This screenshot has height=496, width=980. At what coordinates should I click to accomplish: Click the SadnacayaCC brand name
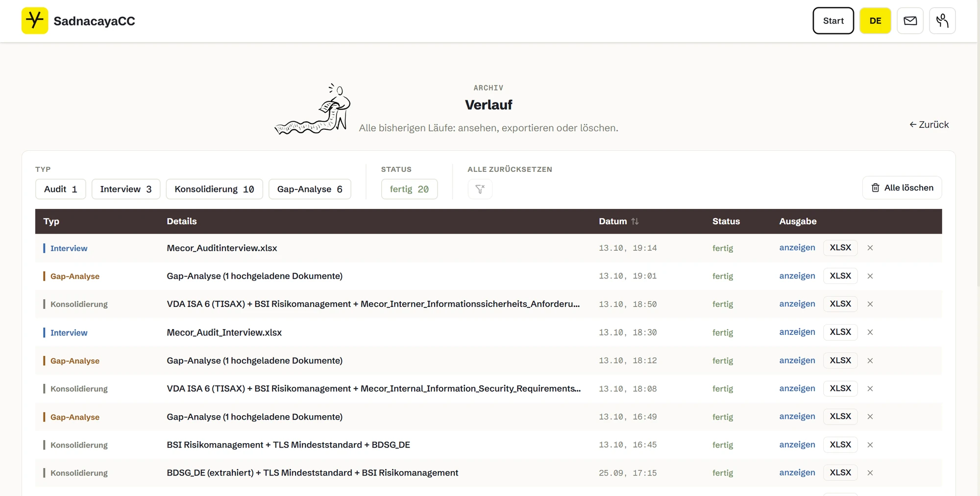click(x=94, y=21)
